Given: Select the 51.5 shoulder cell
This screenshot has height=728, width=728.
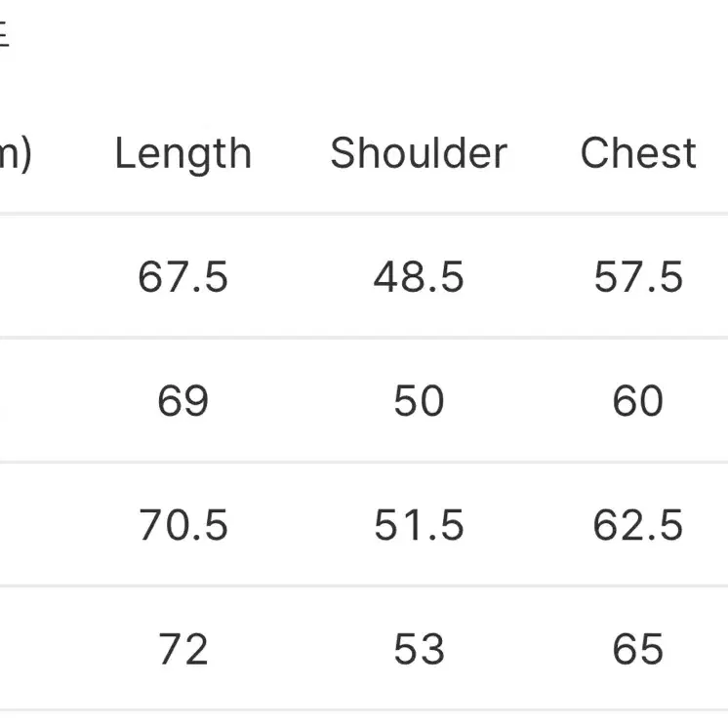Looking at the screenshot, I should click(419, 525).
